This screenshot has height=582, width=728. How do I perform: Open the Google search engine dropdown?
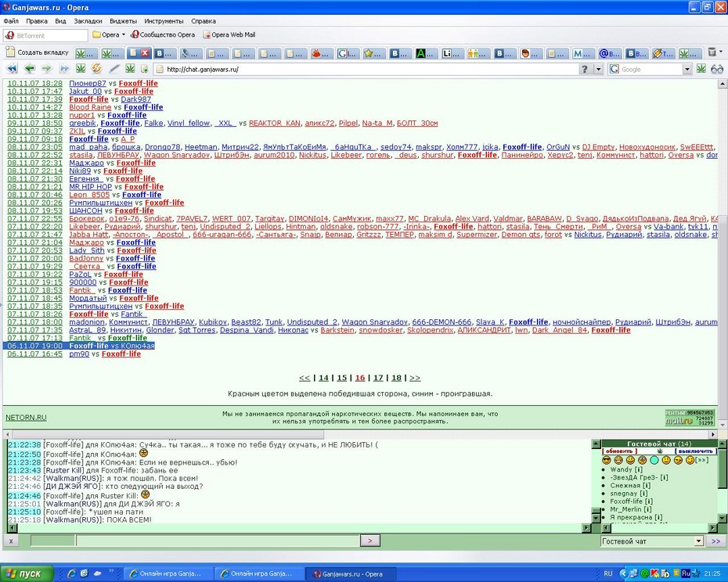(x=687, y=69)
